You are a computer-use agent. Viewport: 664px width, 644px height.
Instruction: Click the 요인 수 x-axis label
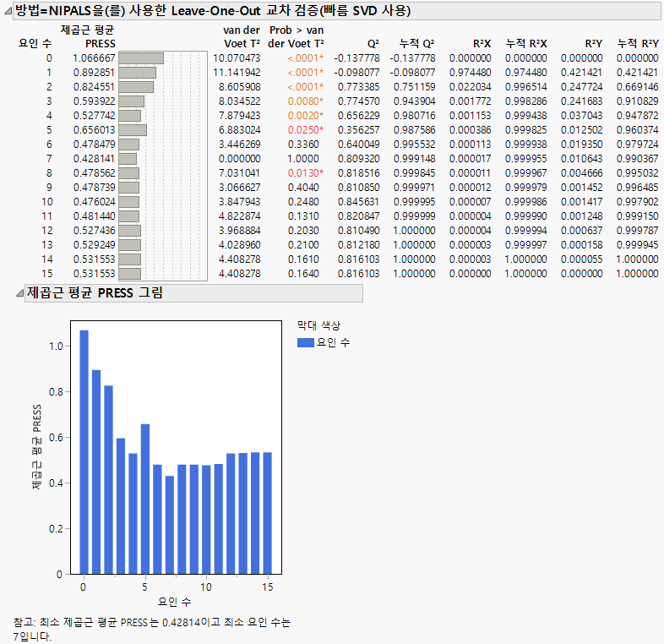click(x=175, y=601)
